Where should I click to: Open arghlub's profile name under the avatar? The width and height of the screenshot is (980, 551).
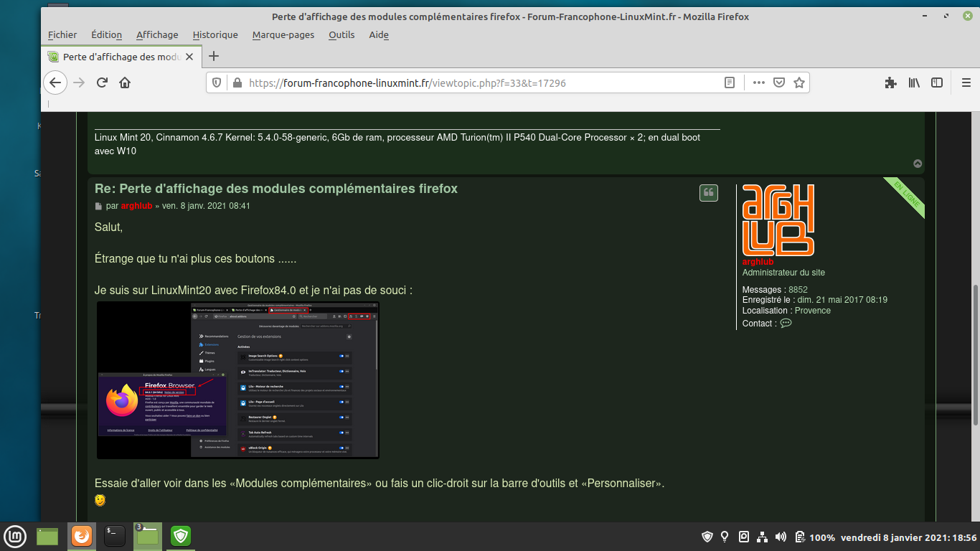tap(758, 262)
